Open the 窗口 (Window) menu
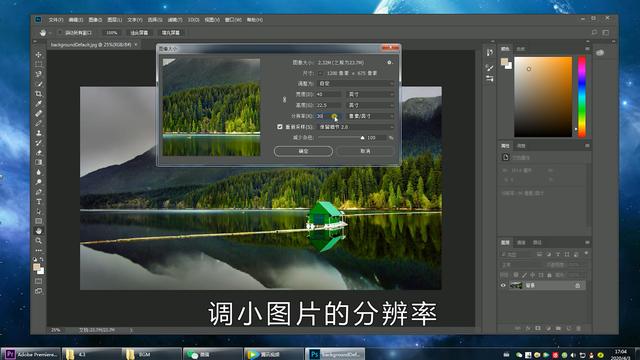This screenshot has width=640, height=360. click(x=233, y=20)
